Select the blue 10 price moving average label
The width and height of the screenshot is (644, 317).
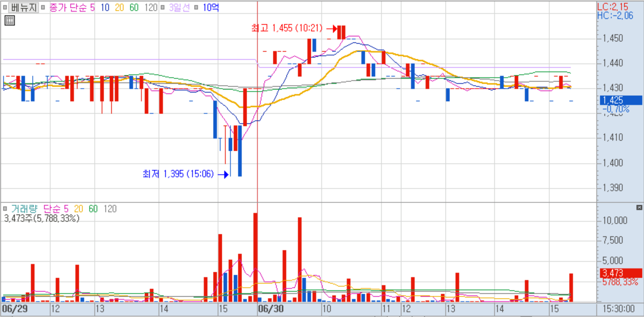(105, 8)
